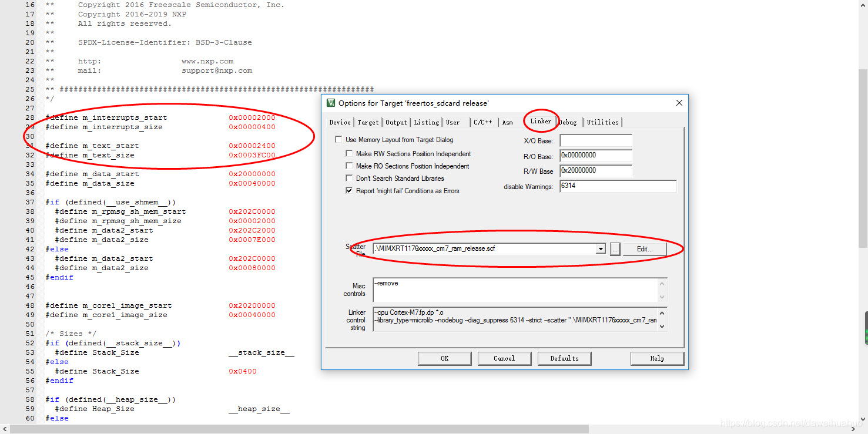Expand the Scatter File dropdown arrow

tap(601, 249)
